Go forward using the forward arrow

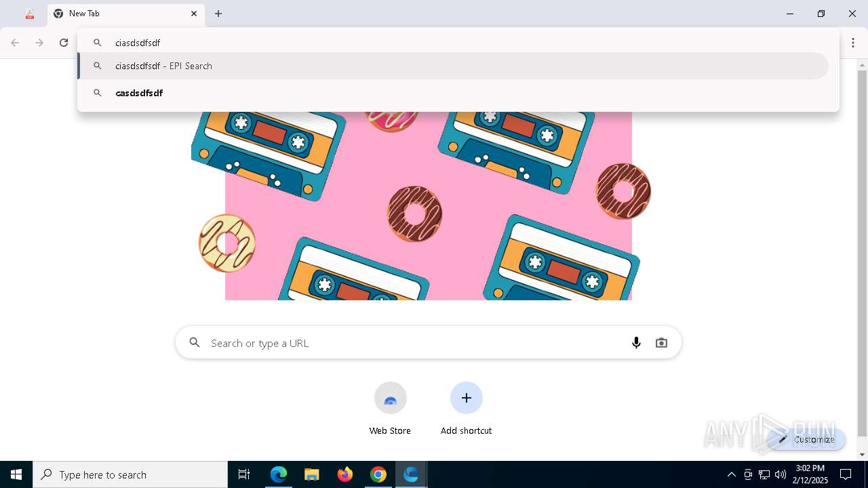click(x=39, y=43)
